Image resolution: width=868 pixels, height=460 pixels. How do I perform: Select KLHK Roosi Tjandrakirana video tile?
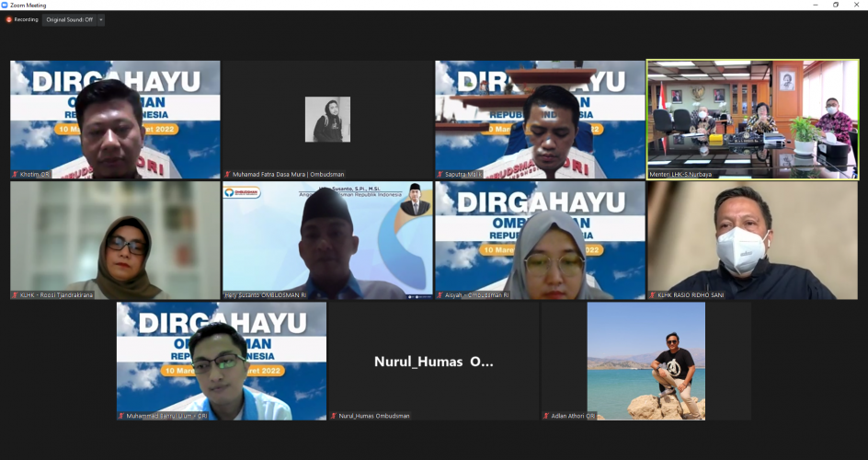coord(115,239)
